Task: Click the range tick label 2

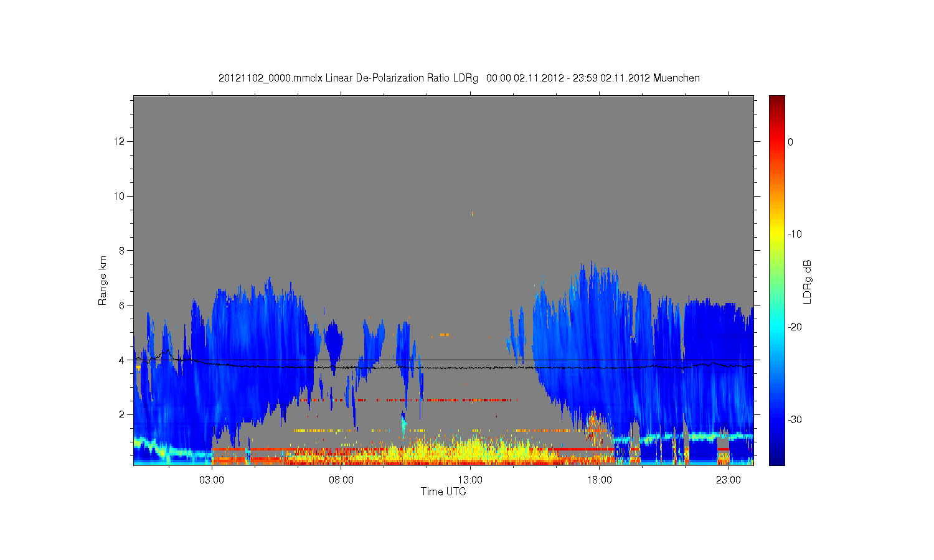Action: tap(123, 414)
